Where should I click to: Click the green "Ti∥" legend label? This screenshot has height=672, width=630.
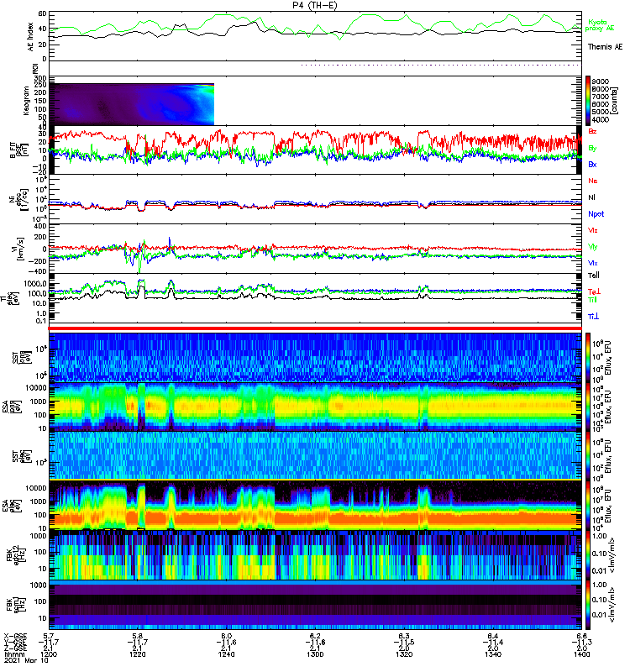(592, 300)
